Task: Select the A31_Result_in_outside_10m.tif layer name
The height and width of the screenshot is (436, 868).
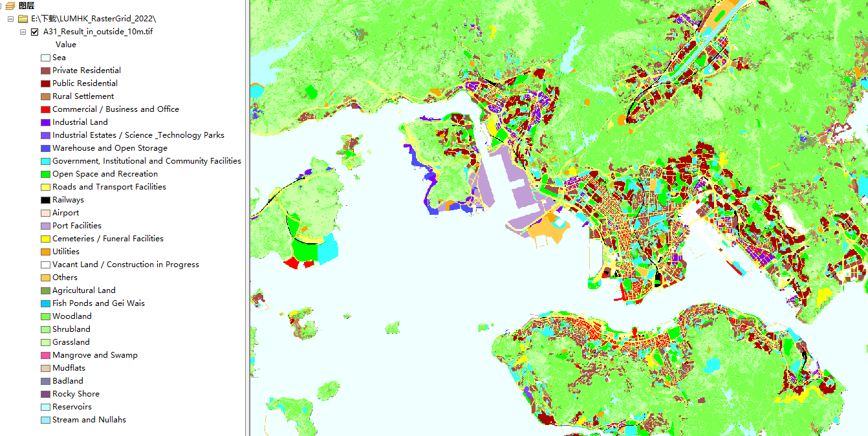Action: tap(98, 32)
